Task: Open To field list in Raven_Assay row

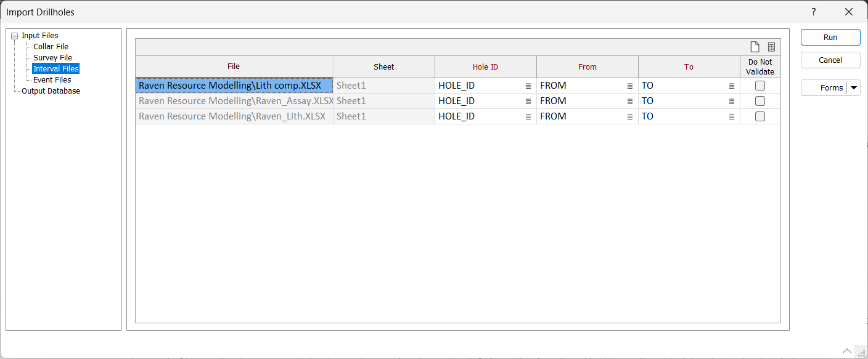Action: coord(731,102)
